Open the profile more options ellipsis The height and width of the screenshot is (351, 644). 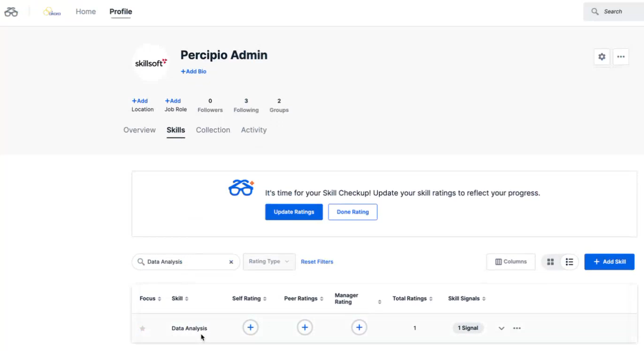tap(621, 57)
